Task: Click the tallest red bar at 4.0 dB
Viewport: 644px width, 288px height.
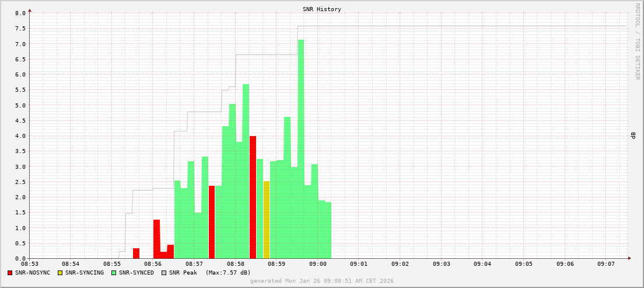Action: pos(253,196)
